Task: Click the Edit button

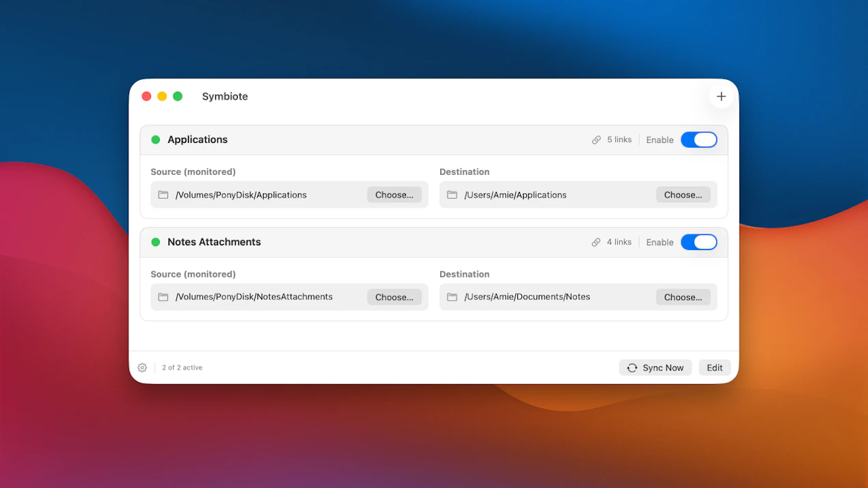Action: tap(715, 368)
